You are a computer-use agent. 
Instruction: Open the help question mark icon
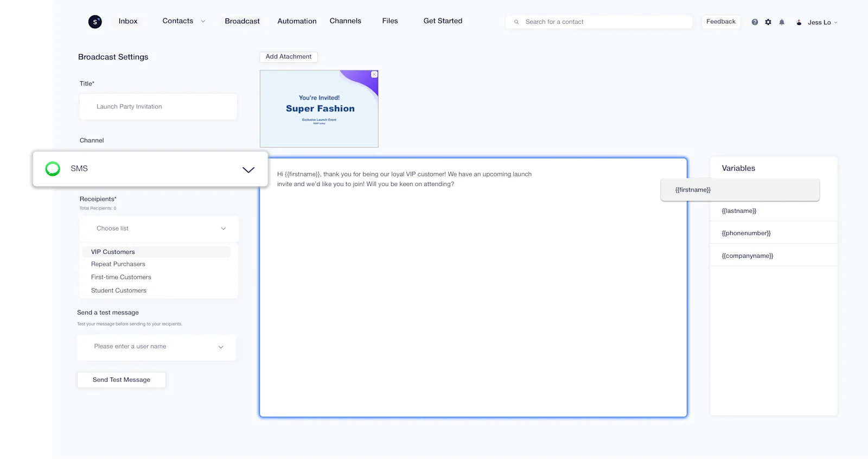point(755,22)
